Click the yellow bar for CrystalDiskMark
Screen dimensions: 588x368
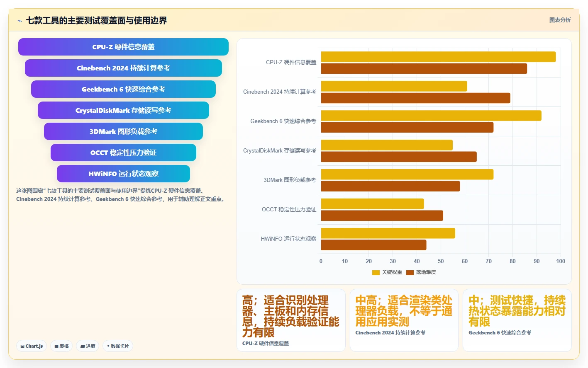click(x=387, y=145)
